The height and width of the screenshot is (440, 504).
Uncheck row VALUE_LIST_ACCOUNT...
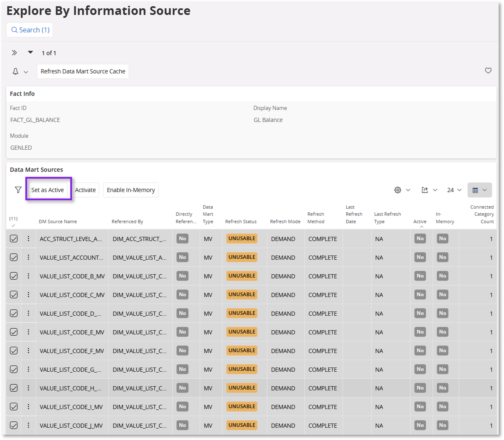[x=14, y=257]
